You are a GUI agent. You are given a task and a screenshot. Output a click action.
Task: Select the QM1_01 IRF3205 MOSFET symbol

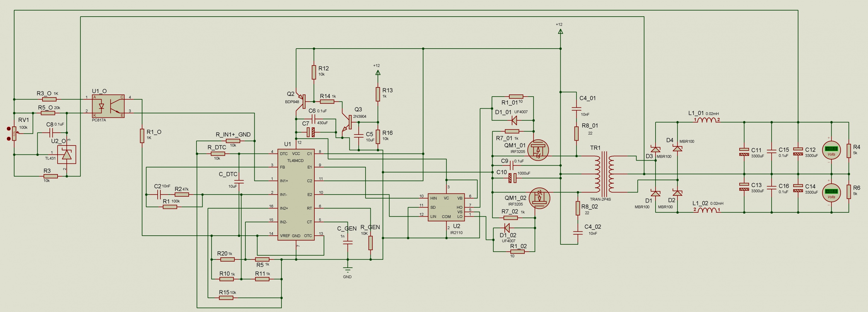[538, 150]
